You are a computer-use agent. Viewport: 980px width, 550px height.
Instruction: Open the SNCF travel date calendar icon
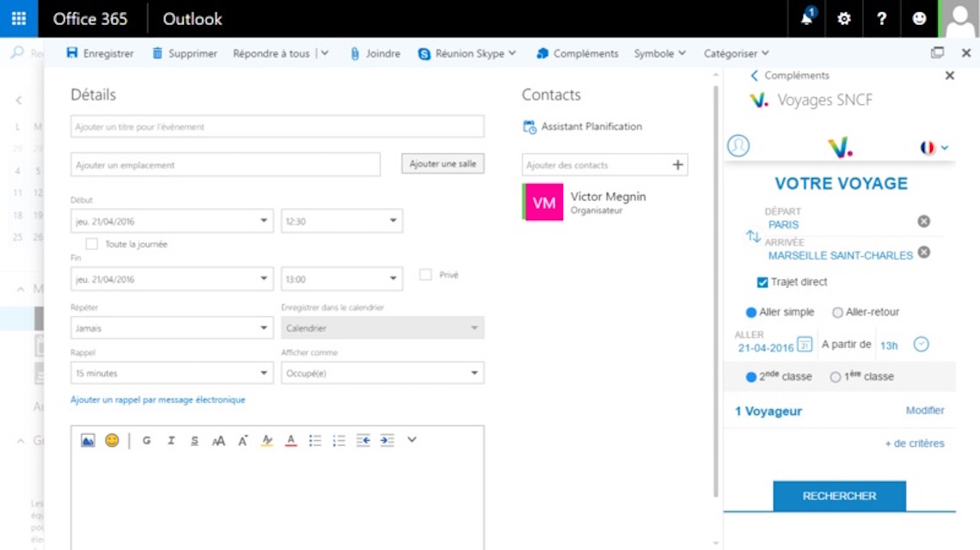[x=805, y=345]
